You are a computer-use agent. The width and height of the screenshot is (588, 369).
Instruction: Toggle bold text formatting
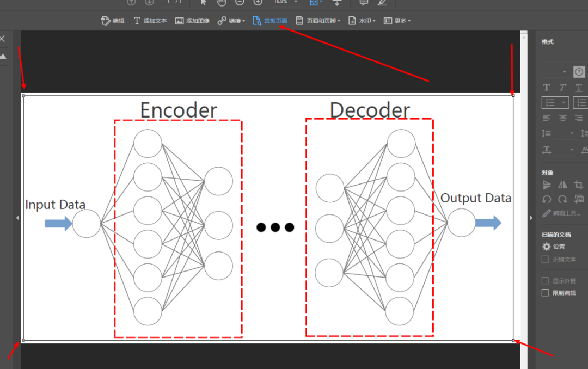[x=547, y=88]
